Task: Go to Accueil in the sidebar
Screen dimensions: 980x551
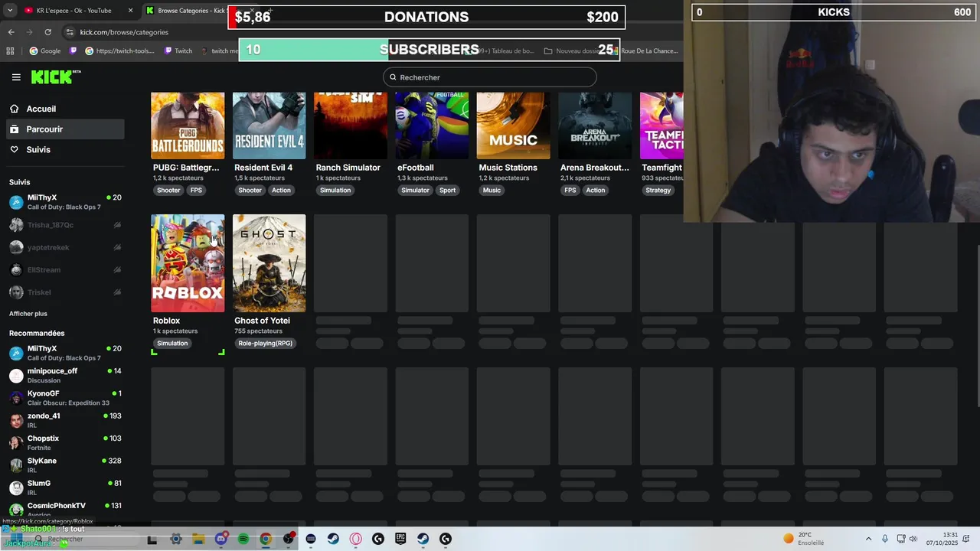Action: pos(65,109)
